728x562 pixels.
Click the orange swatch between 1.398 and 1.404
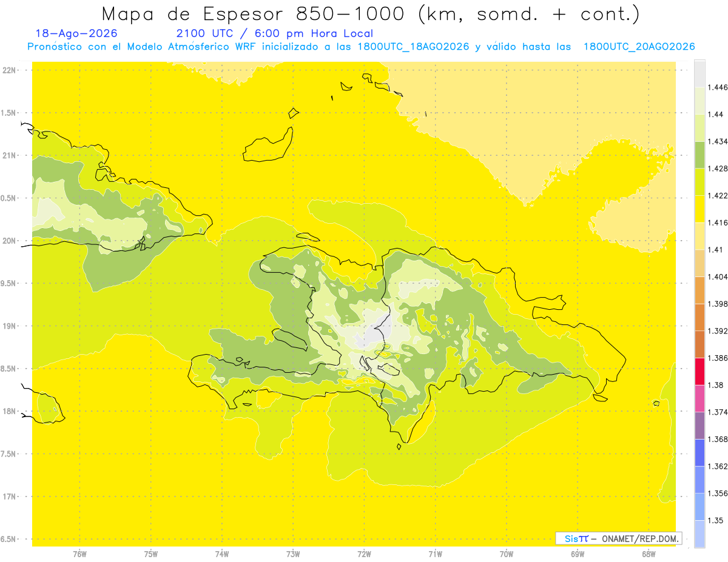pyautogui.click(x=699, y=290)
